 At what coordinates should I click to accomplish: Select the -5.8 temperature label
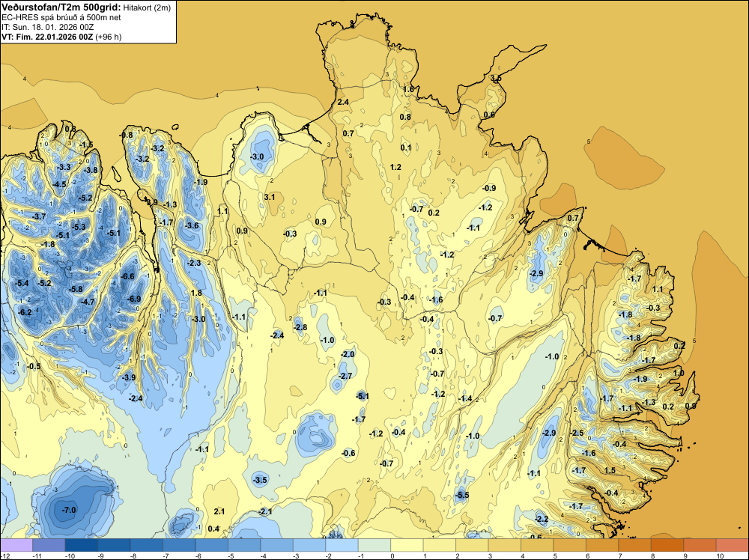(x=76, y=289)
